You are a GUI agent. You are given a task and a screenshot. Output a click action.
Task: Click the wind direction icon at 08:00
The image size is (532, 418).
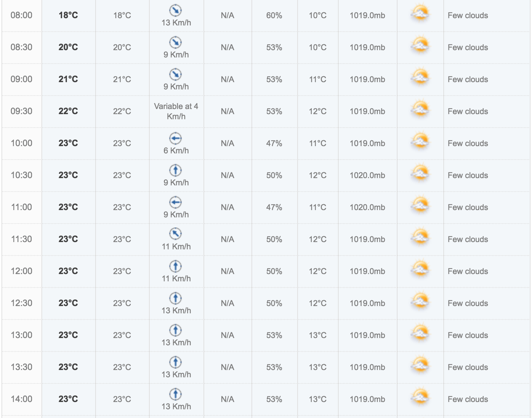[x=176, y=11]
